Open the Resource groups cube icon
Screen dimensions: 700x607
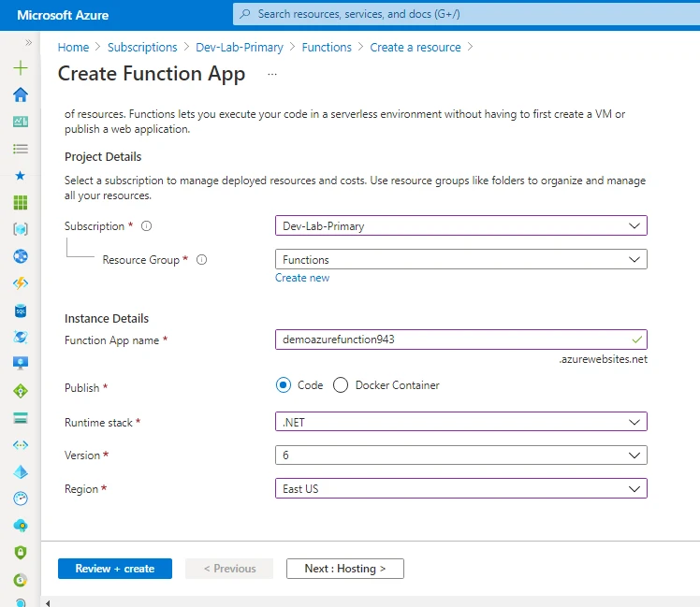(x=21, y=229)
